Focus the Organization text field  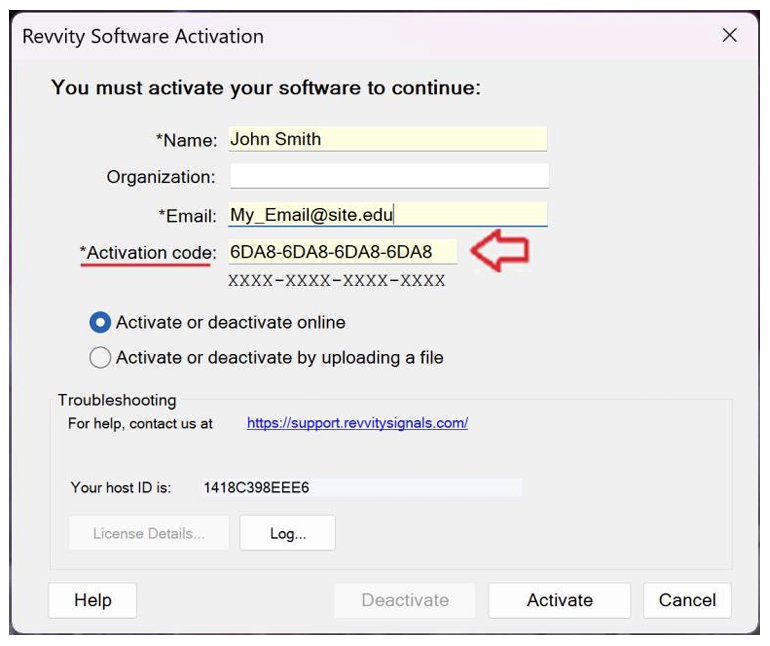[x=389, y=176]
